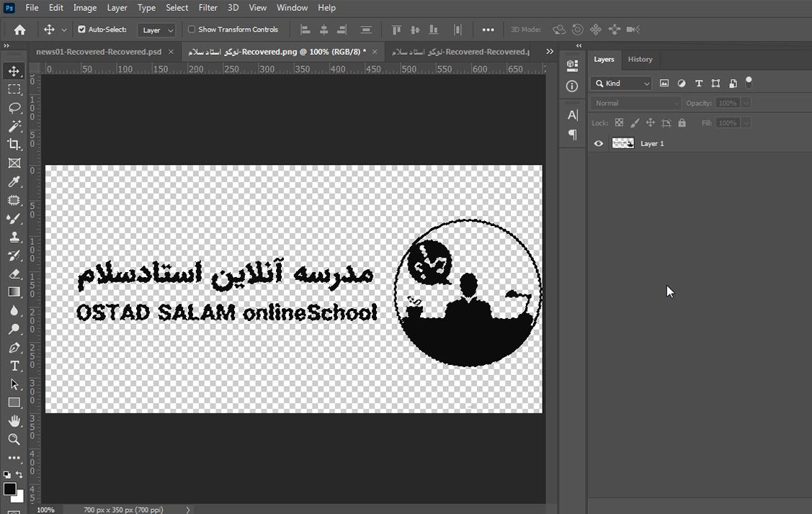812x514 pixels.
Task: Click the Home button in options bar
Action: (19, 30)
